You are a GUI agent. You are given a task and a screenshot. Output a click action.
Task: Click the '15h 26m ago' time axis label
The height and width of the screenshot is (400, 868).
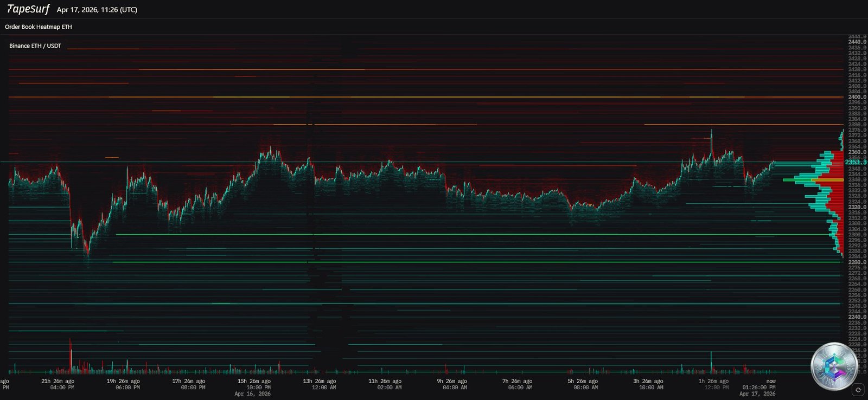click(x=254, y=381)
